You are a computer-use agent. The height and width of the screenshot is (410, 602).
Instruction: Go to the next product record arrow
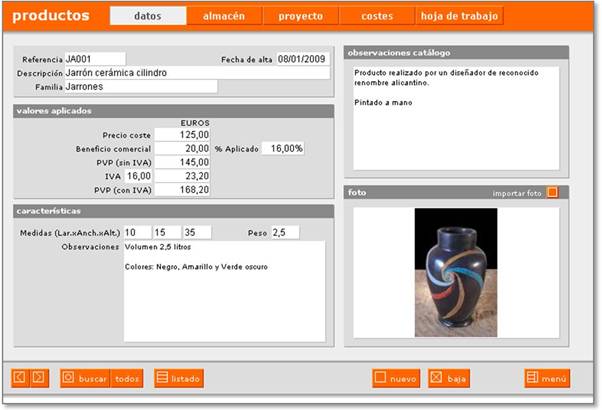(x=38, y=377)
